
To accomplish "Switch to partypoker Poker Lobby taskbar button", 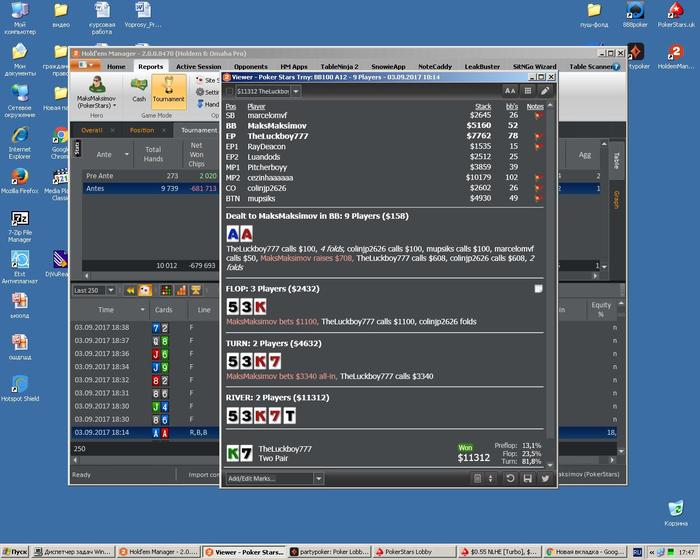I will click(x=329, y=552).
